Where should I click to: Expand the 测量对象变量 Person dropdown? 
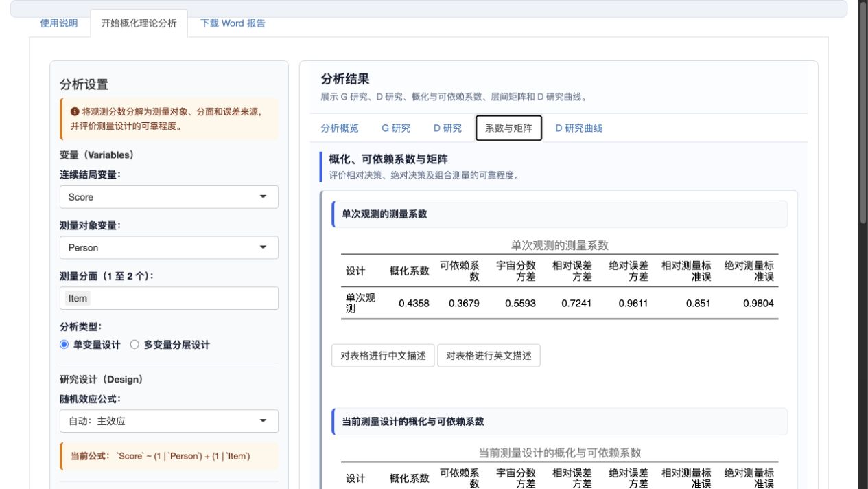click(169, 248)
